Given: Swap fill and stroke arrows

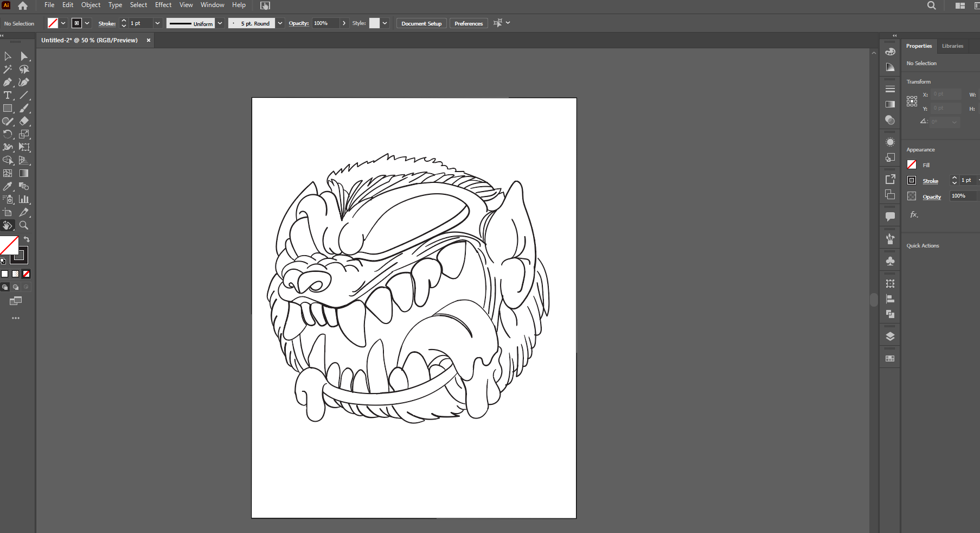Looking at the screenshot, I should [x=27, y=239].
